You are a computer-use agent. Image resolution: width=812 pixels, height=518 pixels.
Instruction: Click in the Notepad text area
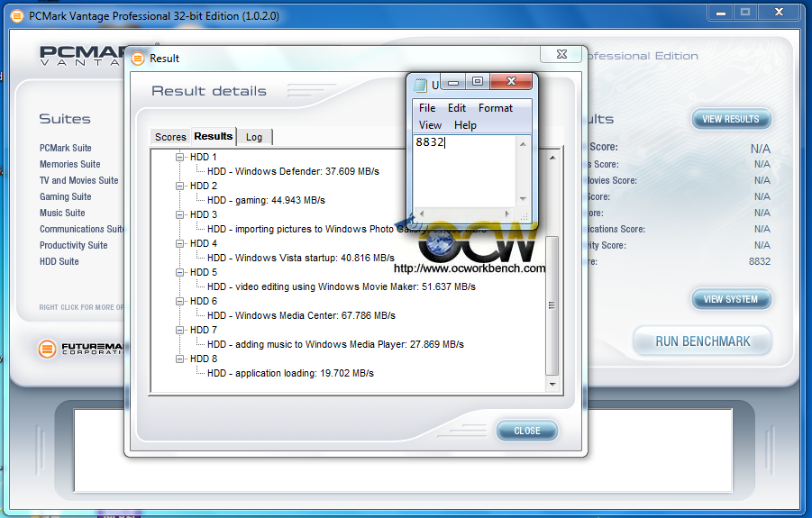465,171
